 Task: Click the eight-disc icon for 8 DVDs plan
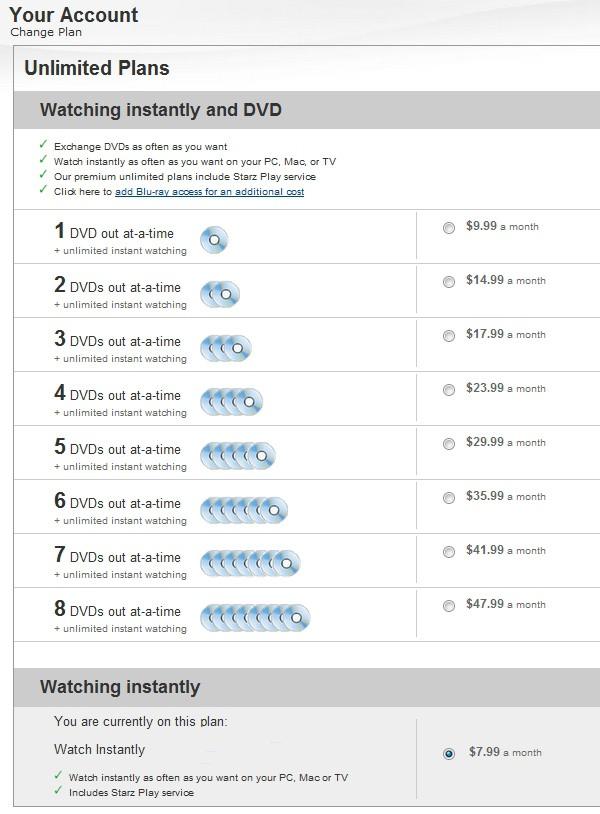[x=255, y=618]
